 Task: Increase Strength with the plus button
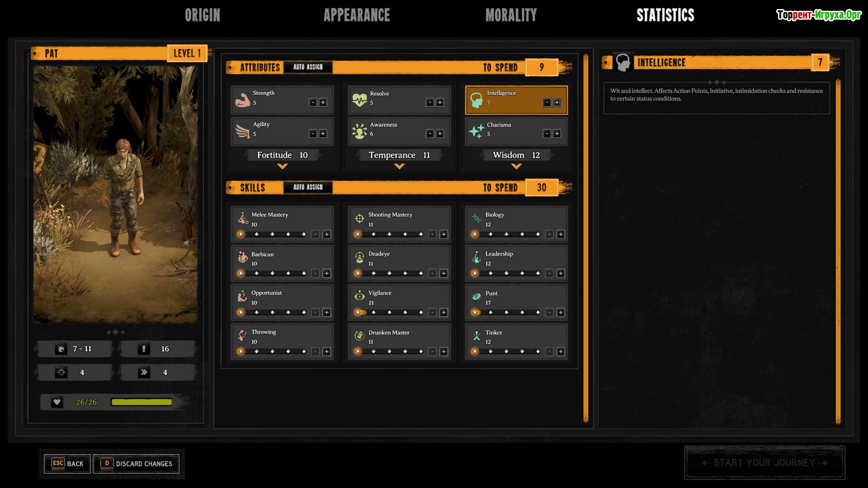coord(323,103)
